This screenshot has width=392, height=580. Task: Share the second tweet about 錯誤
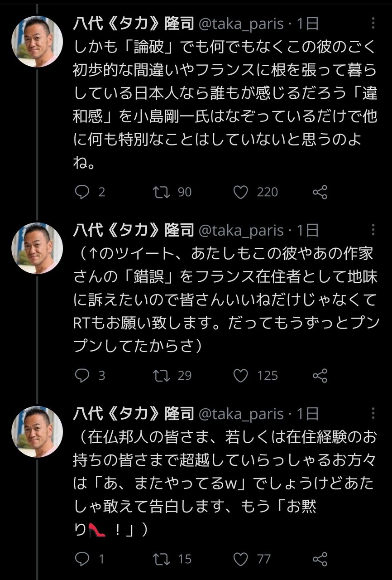coord(320,376)
